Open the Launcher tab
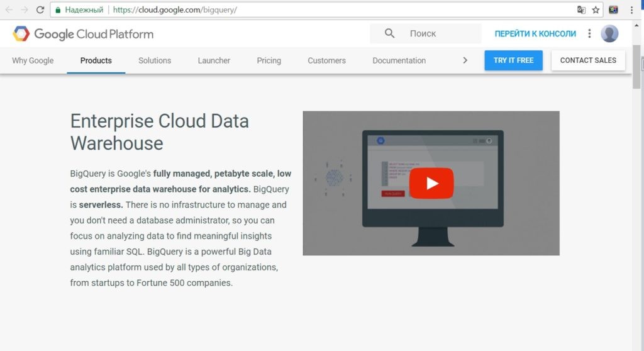The image size is (644, 351). pos(214,60)
